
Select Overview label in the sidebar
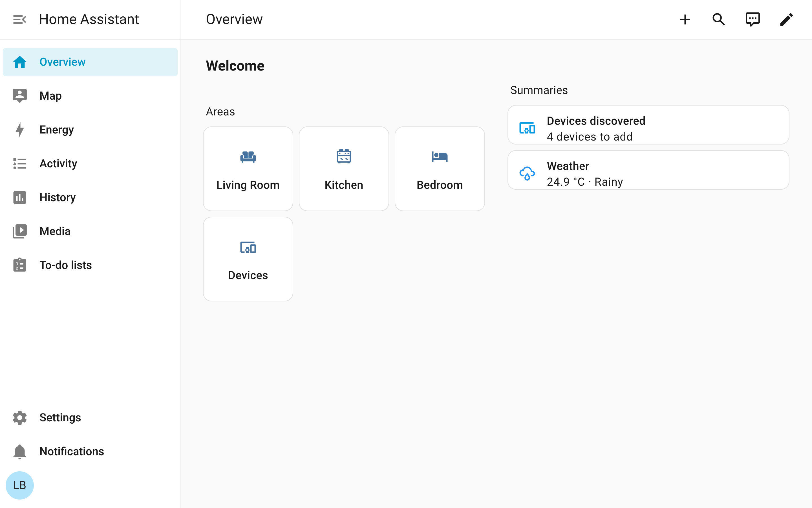[63, 62]
